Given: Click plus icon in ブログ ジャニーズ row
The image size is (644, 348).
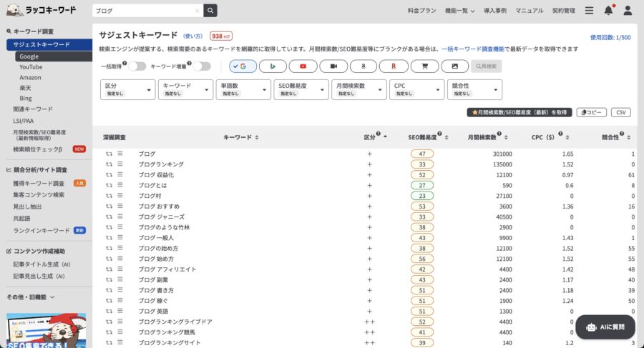Looking at the screenshot, I should click(369, 217).
